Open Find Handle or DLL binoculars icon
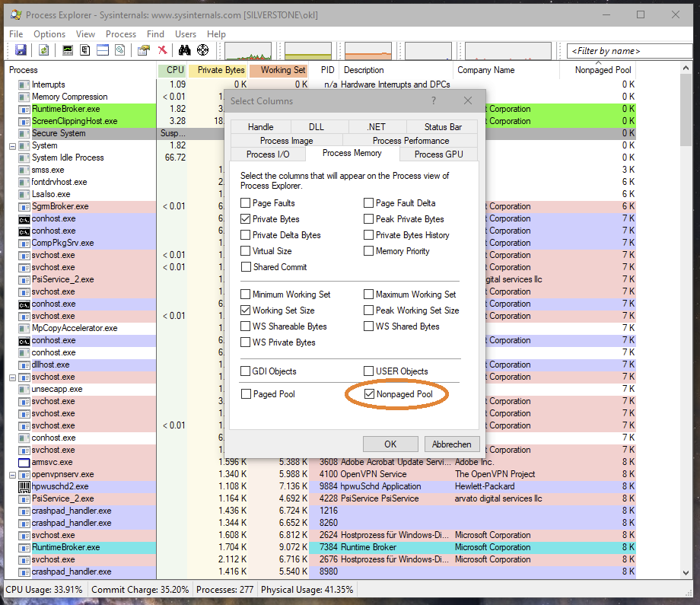The width and height of the screenshot is (700, 605). 184,50
